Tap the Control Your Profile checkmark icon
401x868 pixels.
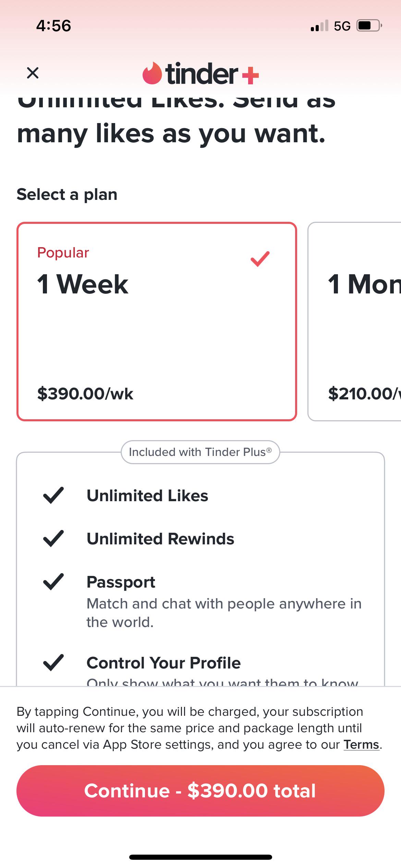[53, 663]
